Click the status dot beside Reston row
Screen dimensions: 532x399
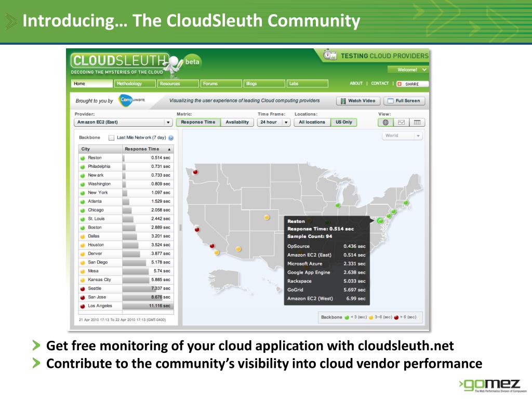tap(83, 158)
